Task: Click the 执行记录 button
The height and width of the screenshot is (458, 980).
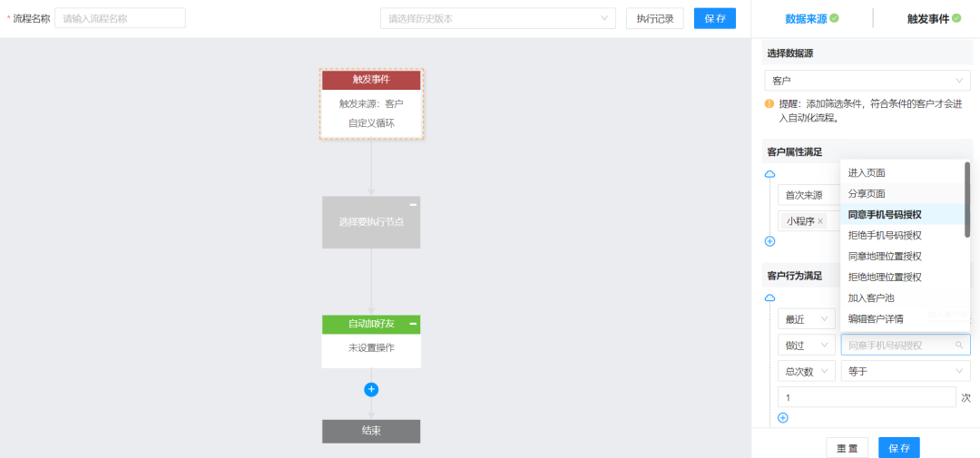Action: click(x=655, y=18)
